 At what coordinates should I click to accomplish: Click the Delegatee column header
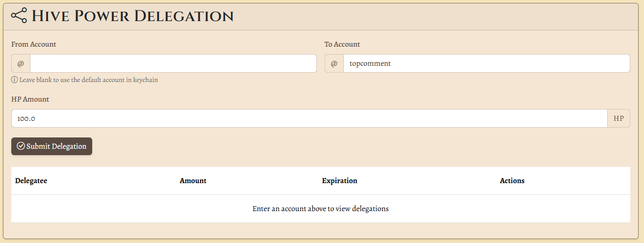tap(31, 181)
